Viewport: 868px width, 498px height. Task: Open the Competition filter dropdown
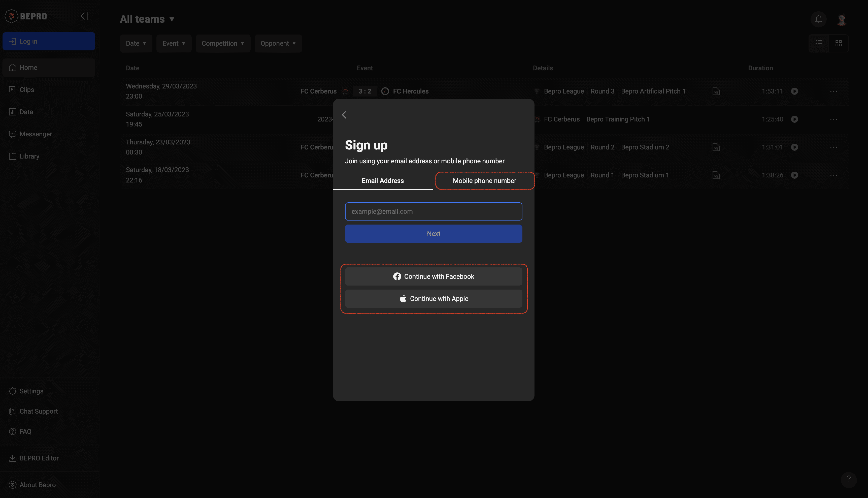(222, 43)
